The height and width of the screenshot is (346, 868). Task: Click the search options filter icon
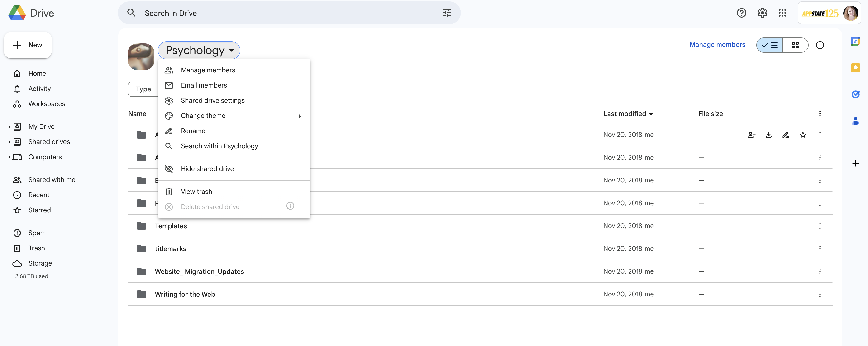point(447,13)
